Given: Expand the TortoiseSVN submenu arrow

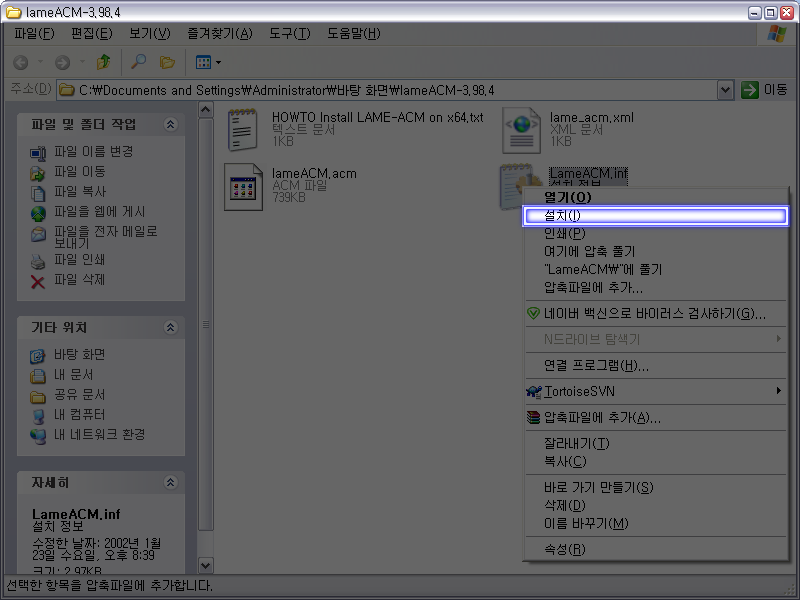Looking at the screenshot, I should 779,391.
